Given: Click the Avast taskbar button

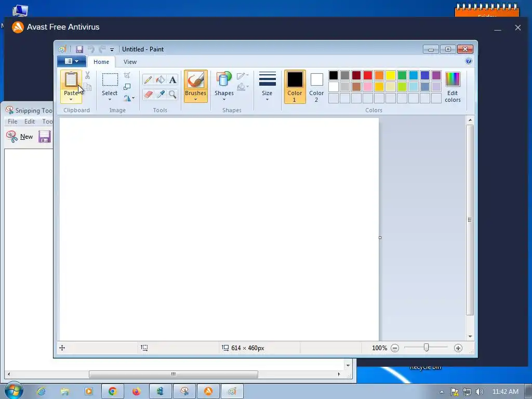Looking at the screenshot, I should coord(208,391).
